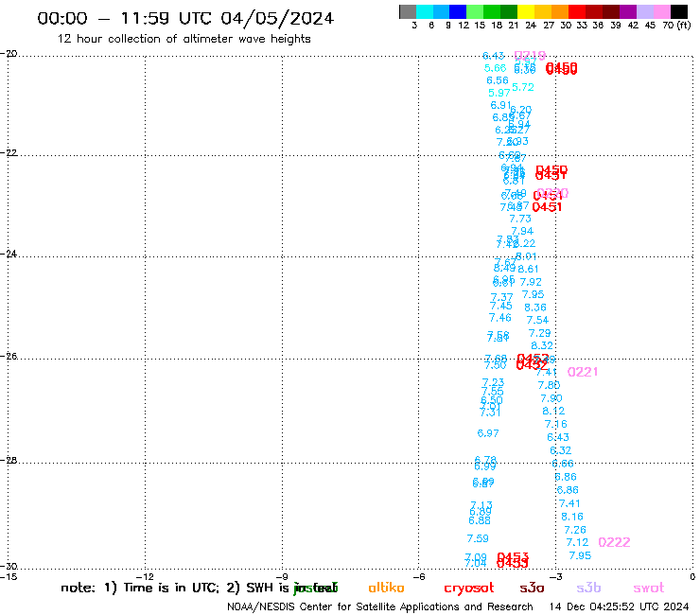Click the '00:00 – 11:59 UTC 04/05/2024' title
This screenshot has width=700, height=615.
pos(185,18)
